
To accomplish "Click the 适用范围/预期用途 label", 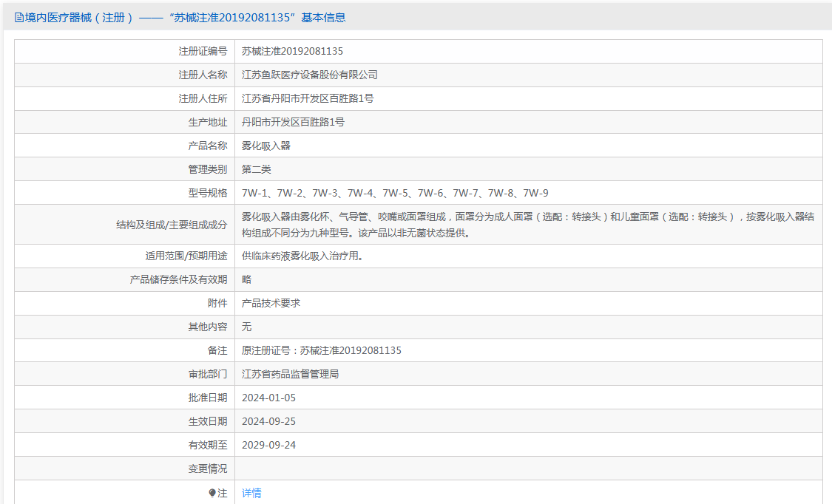I will pyautogui.click(x=186, y=256).
